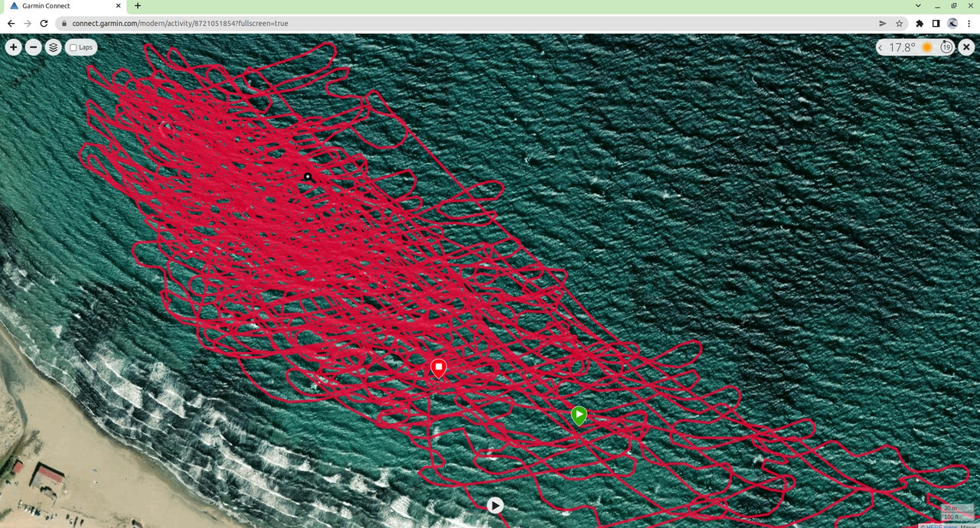Viewport: 980px width, 528px height.
Task: Go forward in browser history
Action: pos(28,24)
